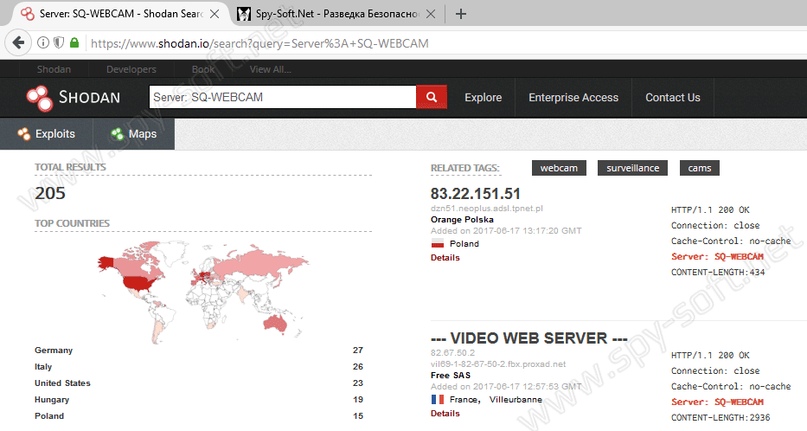Click hostname dzn51.neoplus.adsl.tpnet.pl
The height and width of the screenshot is (431, 807).
487,209
